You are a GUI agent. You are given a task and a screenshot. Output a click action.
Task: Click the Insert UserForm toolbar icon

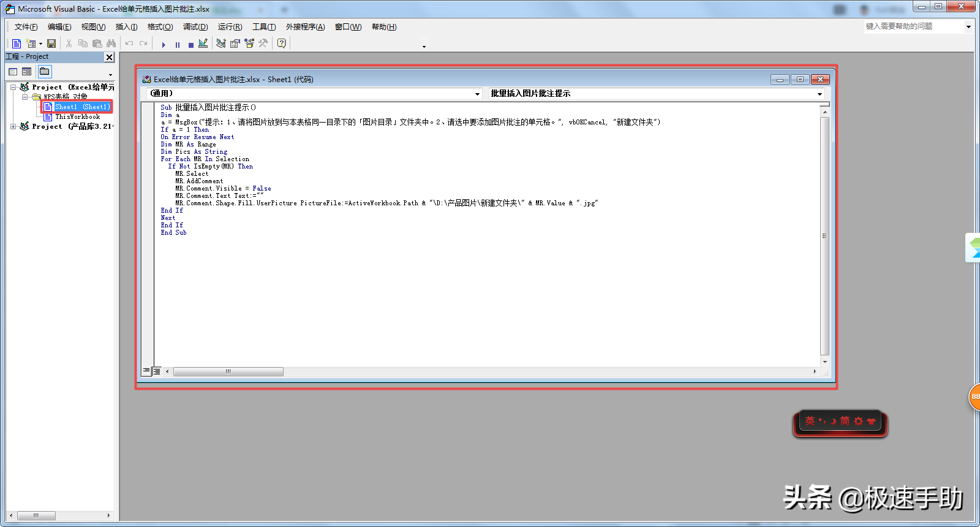click(31, 44)
